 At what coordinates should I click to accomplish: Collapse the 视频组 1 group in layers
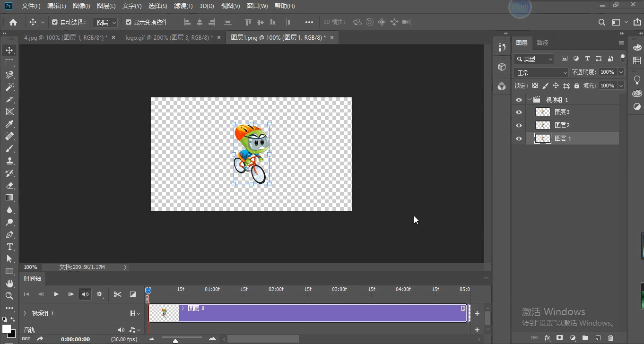point(530,100)
